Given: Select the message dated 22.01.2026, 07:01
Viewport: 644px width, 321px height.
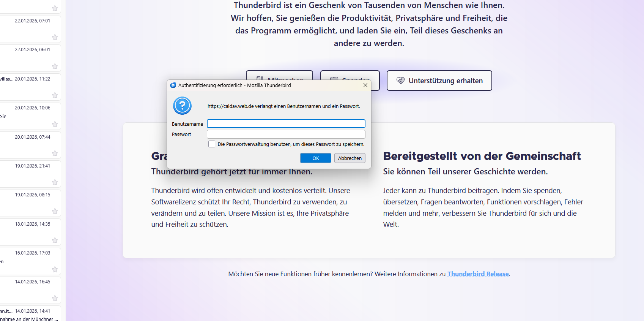Looking at the screenshot, I should [x=30, y=29].
